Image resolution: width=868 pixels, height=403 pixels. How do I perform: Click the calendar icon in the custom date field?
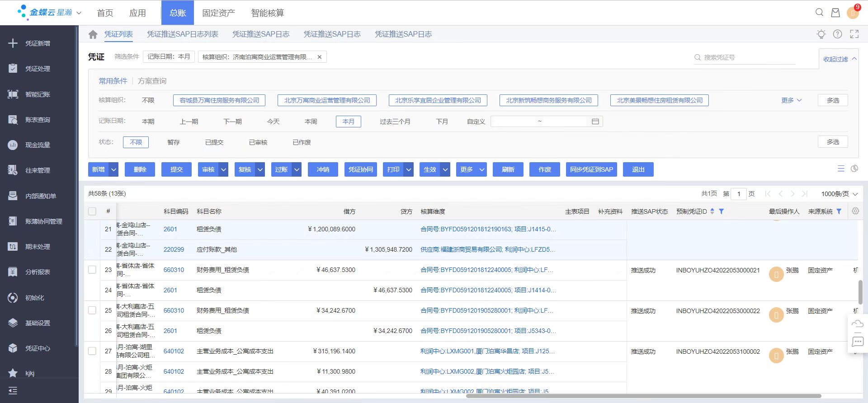pyautogui.click(x=595, y=122)
